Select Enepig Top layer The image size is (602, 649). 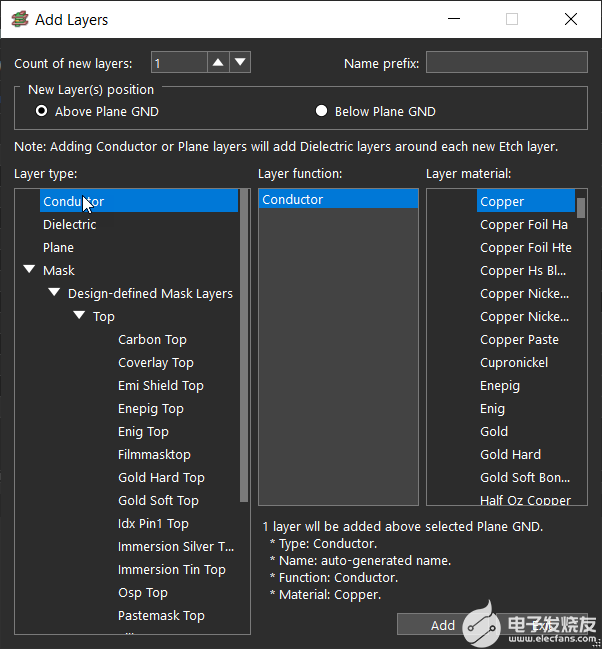coord(151,409)
